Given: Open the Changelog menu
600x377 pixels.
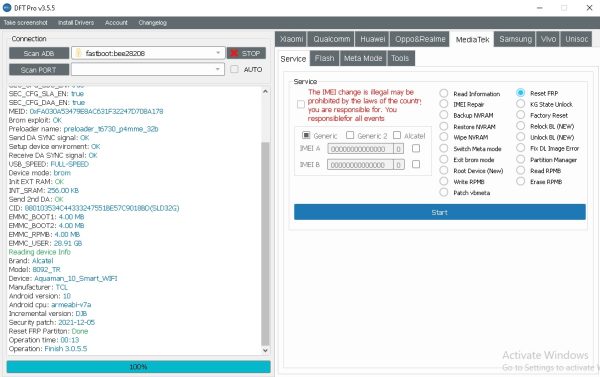Looking at the screenshot, I should [152, 23].
